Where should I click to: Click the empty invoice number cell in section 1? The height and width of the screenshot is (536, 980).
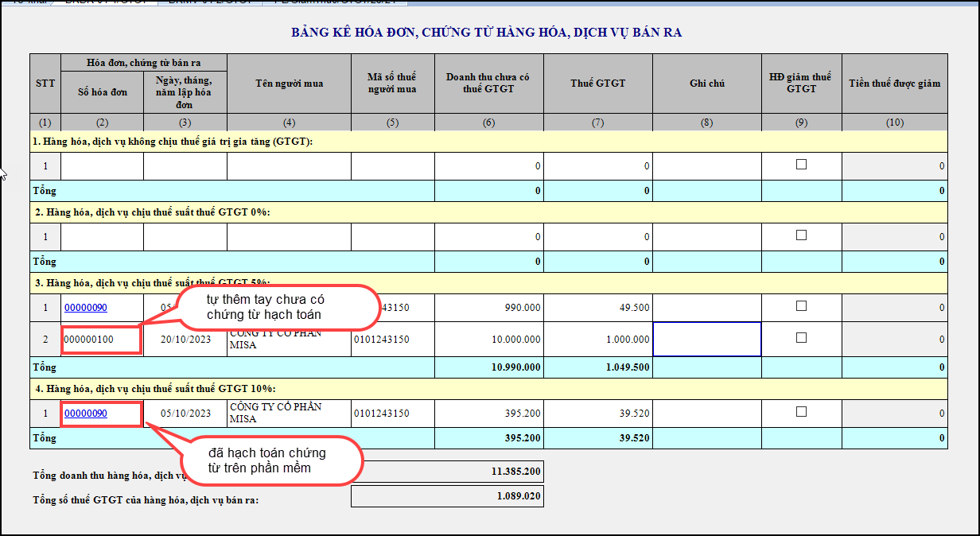(x=102, y=166)
